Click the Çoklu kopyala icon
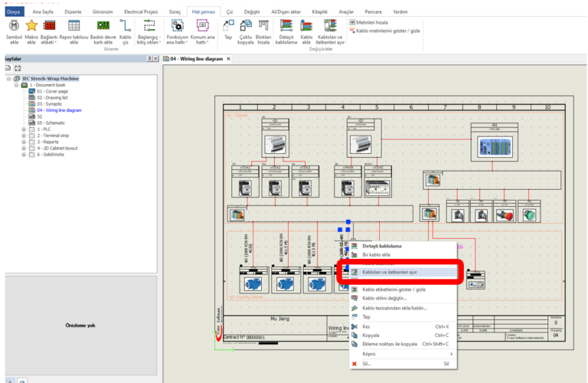Viewport: 588px width, 383px height. [x=246, y=27]
